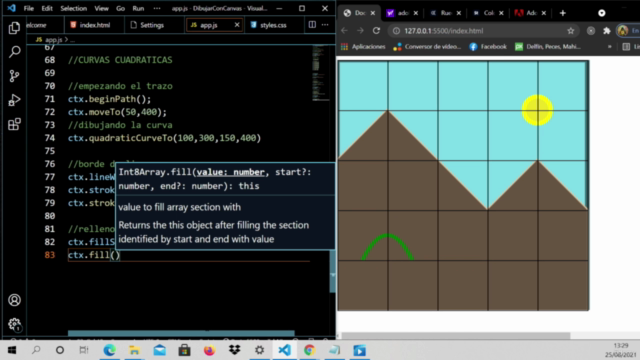Open the Extensions view
The height and width of the screenshot is (360, 640).
14,124
